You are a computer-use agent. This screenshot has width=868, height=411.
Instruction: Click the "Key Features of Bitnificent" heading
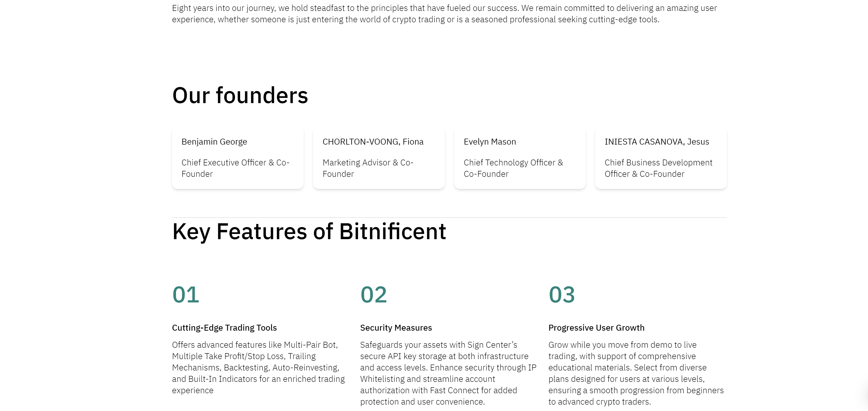[x=309, y=232]
